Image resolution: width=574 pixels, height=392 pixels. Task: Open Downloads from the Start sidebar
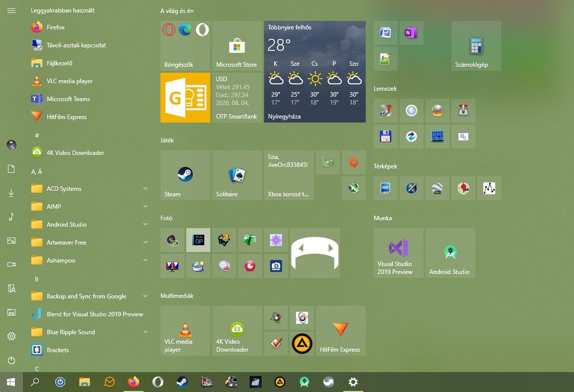coord(11,193)
